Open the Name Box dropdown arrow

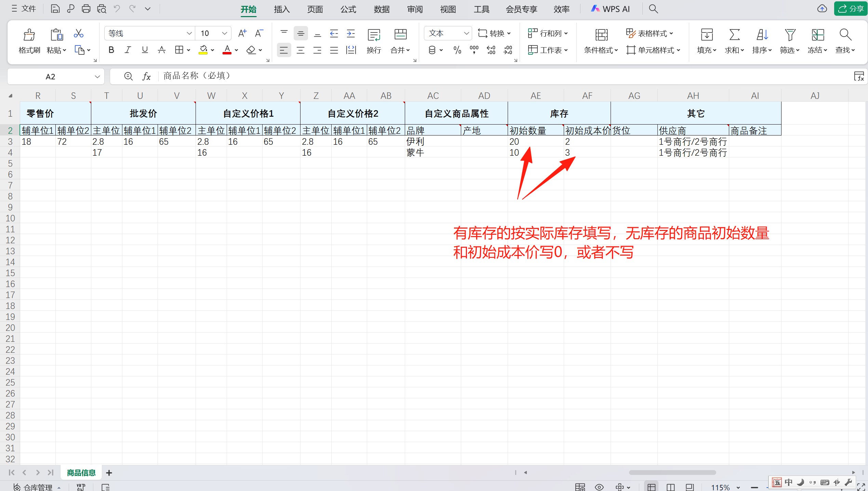coord(97,77)
